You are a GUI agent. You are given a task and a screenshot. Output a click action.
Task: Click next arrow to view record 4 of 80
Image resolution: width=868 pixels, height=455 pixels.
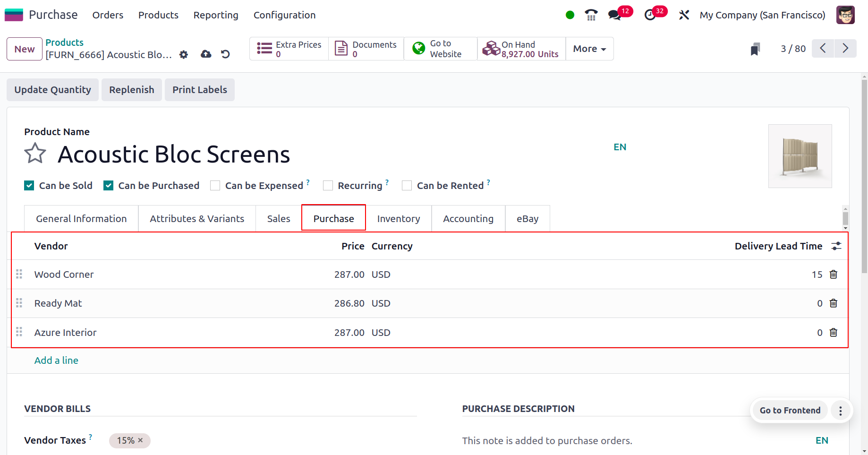845,48
